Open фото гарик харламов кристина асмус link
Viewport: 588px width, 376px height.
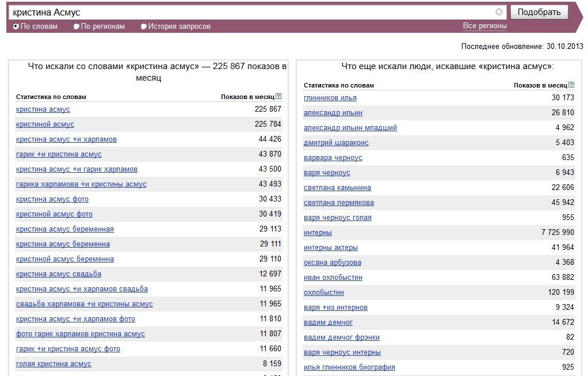tap(80, 334)
